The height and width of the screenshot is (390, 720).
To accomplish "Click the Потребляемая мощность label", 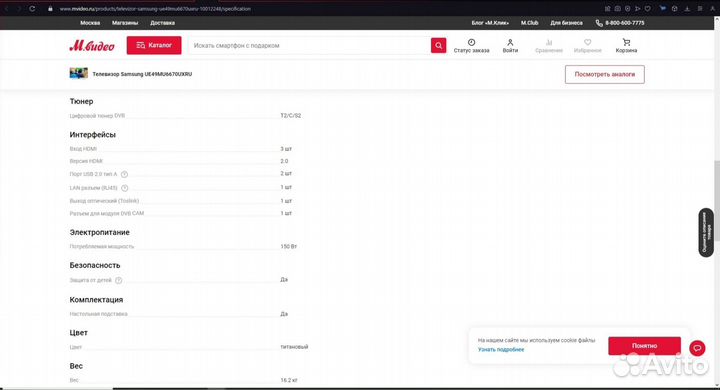I will pos(102,247).
